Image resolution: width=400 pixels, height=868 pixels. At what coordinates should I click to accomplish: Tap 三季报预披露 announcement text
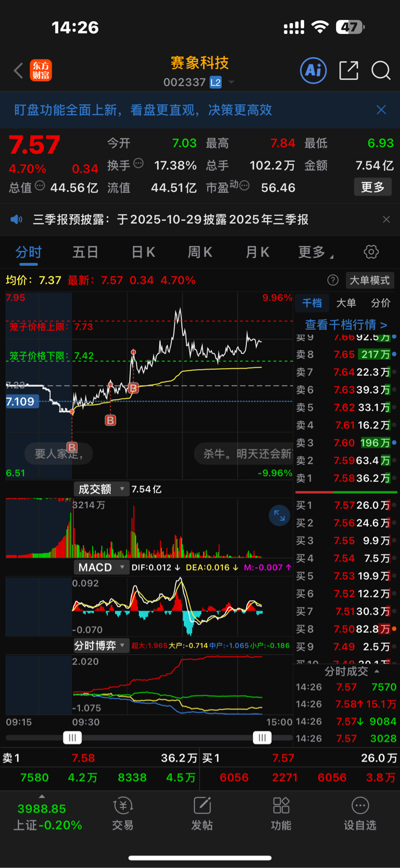[x=170, y=219]
